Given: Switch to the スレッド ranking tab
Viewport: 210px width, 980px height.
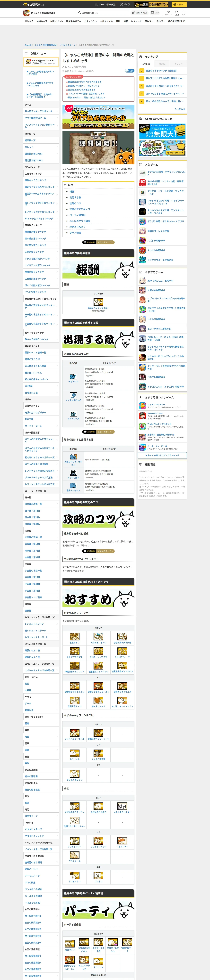Looking at the screenshot, I should click(x=178, y=64).
